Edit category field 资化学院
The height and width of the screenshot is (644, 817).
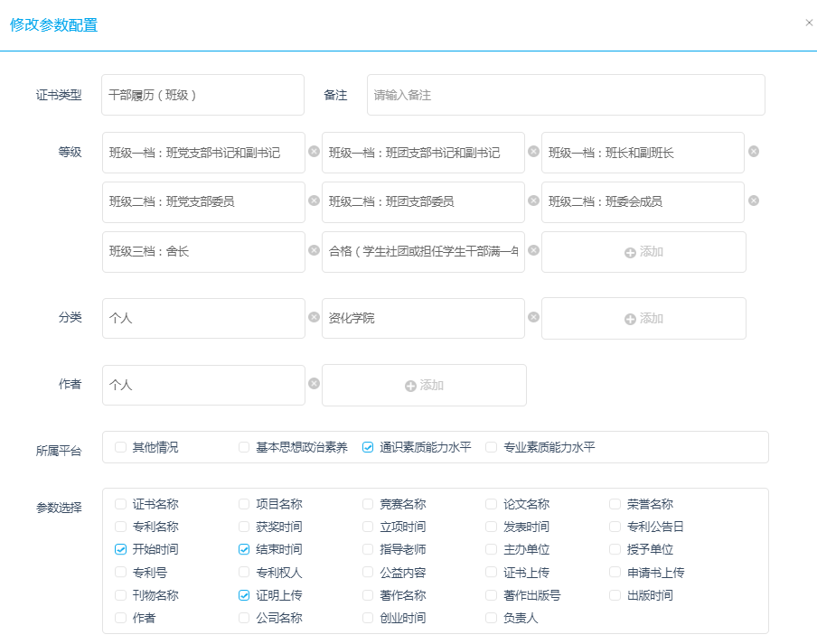pos(423,319)
